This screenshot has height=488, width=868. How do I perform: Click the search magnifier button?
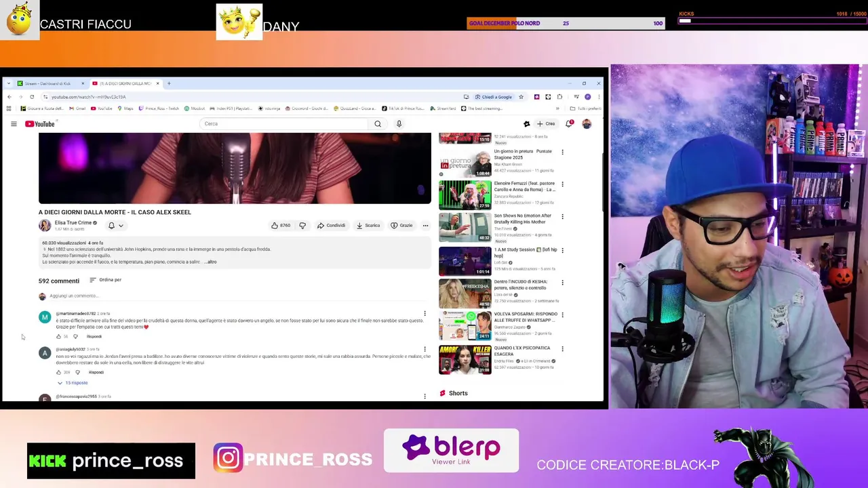[378, 124]
